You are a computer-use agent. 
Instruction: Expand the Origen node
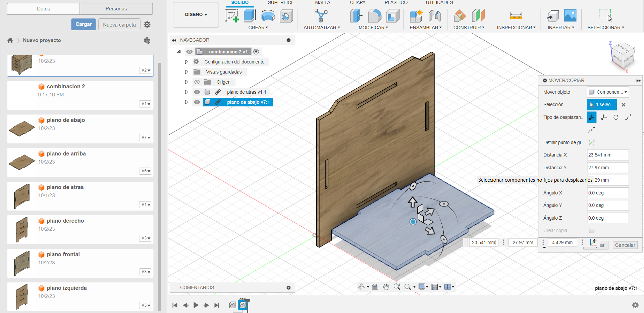186,82
